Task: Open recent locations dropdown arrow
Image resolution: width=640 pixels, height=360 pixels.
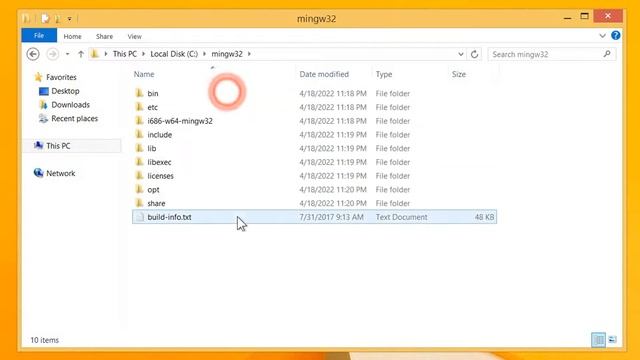Action: coord(67,54)
